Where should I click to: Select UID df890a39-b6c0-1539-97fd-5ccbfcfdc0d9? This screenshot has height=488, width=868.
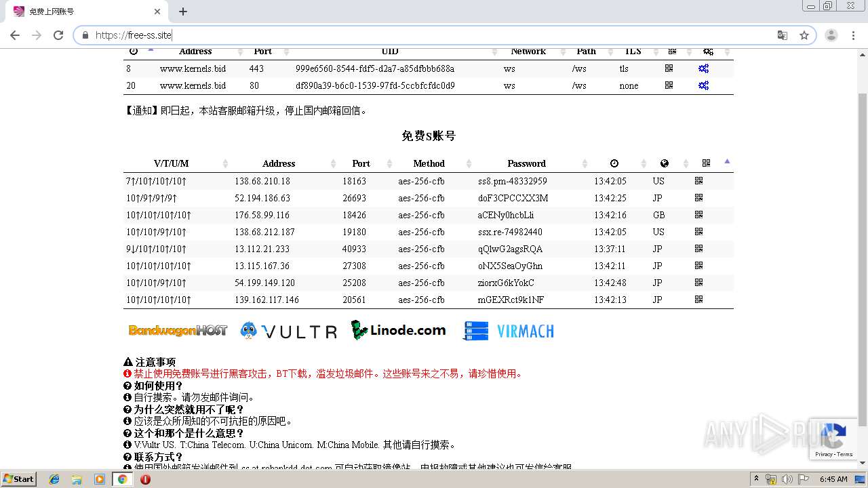click(375, 85)
